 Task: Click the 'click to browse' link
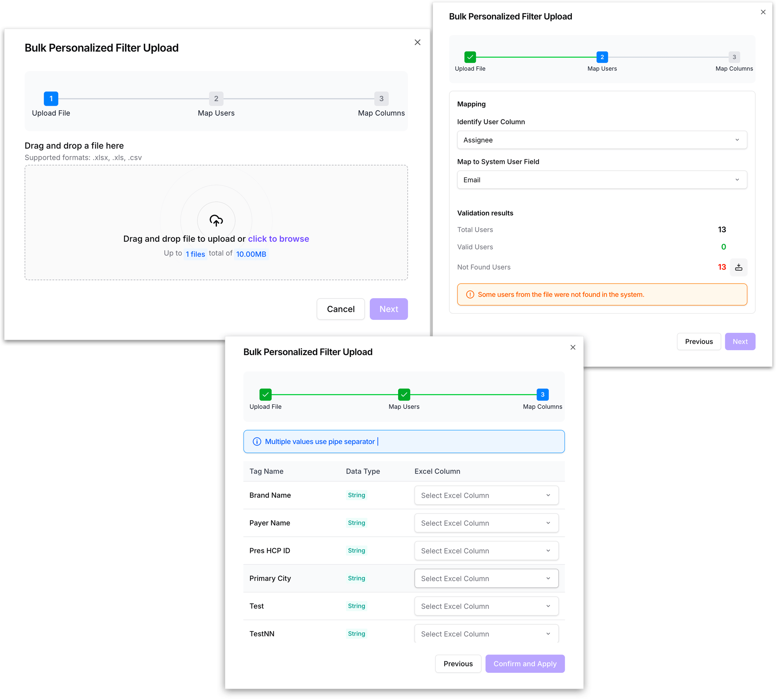[278, 239]
